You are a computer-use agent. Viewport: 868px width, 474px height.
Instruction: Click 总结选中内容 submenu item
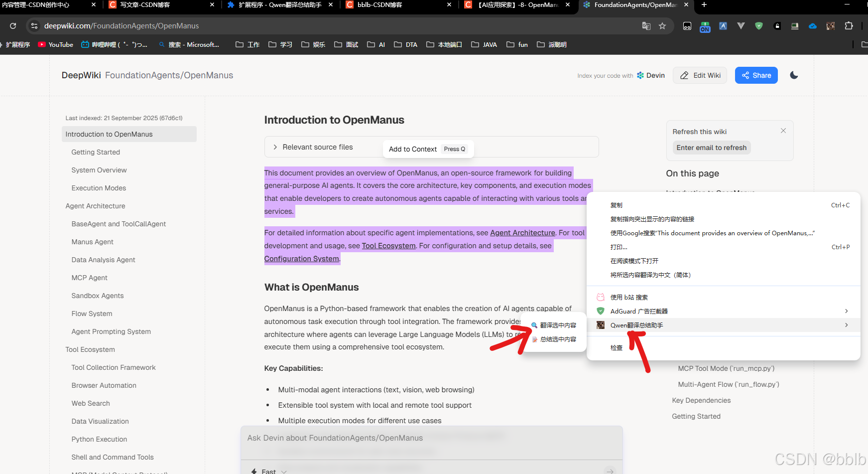click(554, 339)
